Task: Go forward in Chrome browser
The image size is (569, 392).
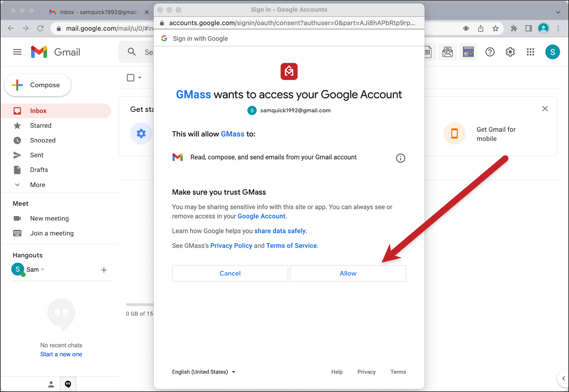Action: pyautogui.click(x=26, y=28)
